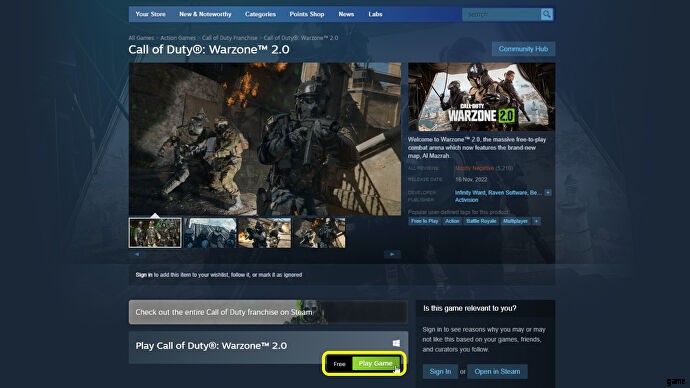Select the Battle Royale tag
The image size is (690, 388).
pyautogui.click(x=481, y=221)
